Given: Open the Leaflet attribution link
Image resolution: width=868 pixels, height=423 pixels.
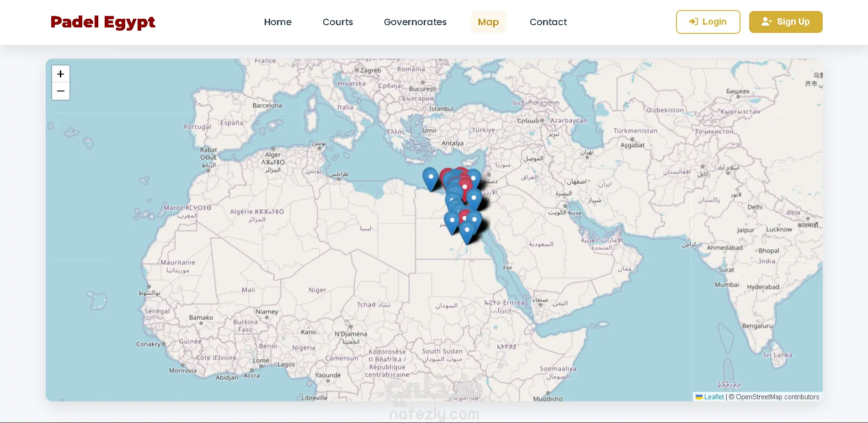Looking at the screenshot, I should pos(714,397).
